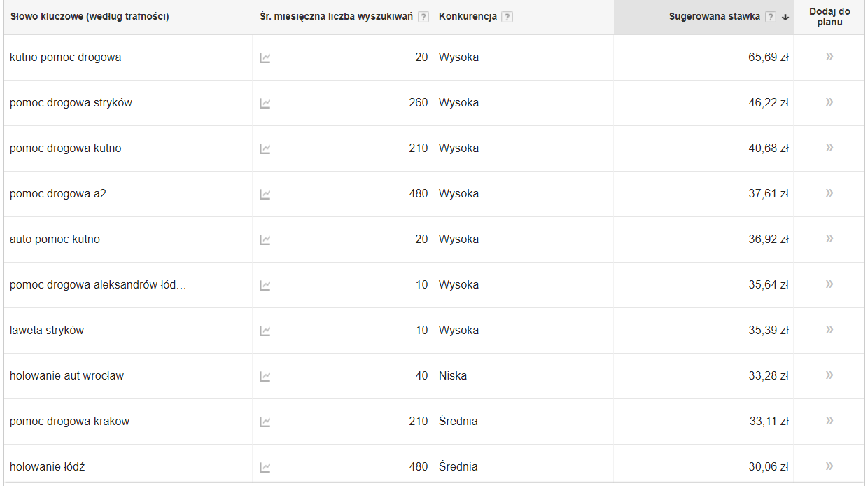Sort by Śr. miesięczna liczba wyszukiwań header
This screenshot has width=868, height=486.
pyautogui.click(x=336, y=17)
